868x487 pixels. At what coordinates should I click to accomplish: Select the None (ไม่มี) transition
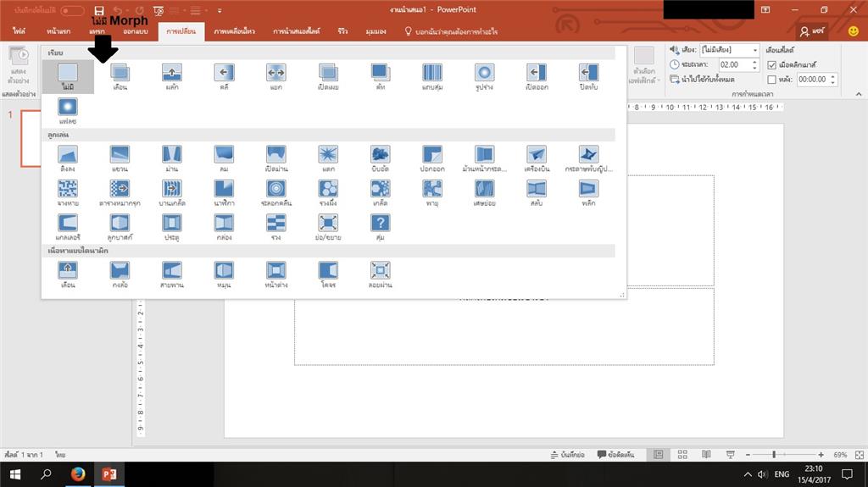coord(68,76)
